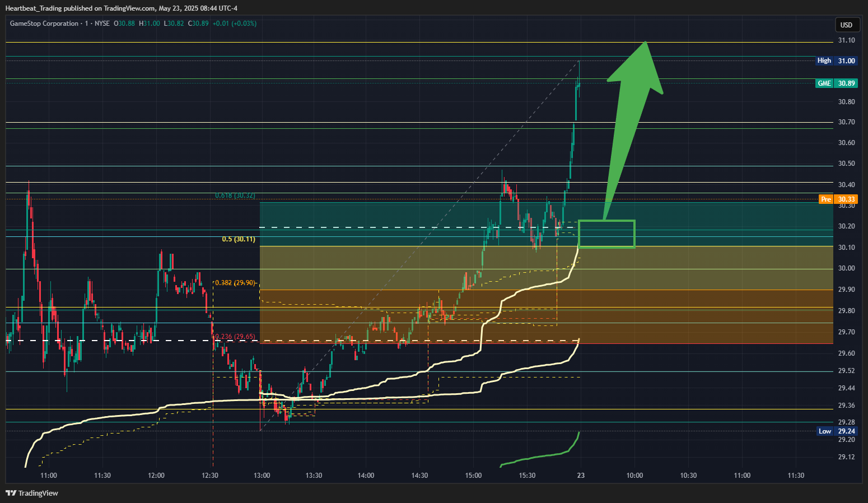Click the 10:30 time axis label
The height and width of the screenshot is (503, 868).
click(688, 476)
